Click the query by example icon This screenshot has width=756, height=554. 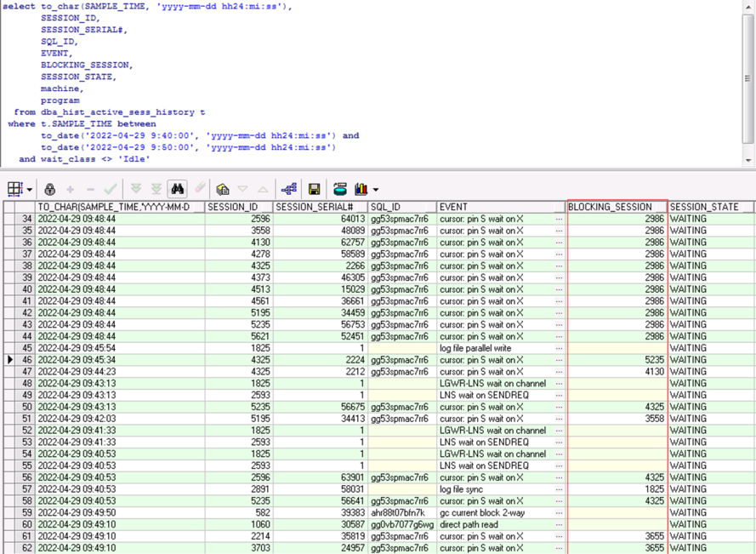coord(223,189)
